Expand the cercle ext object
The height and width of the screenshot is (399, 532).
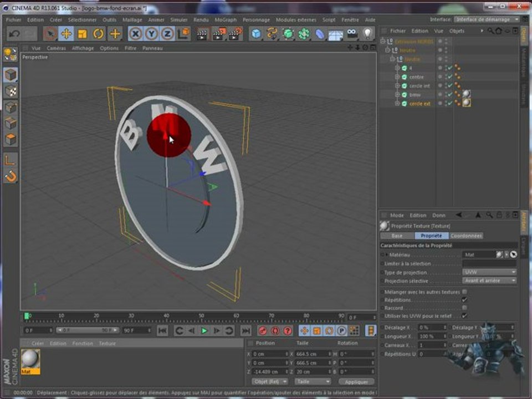click(397, 104)
